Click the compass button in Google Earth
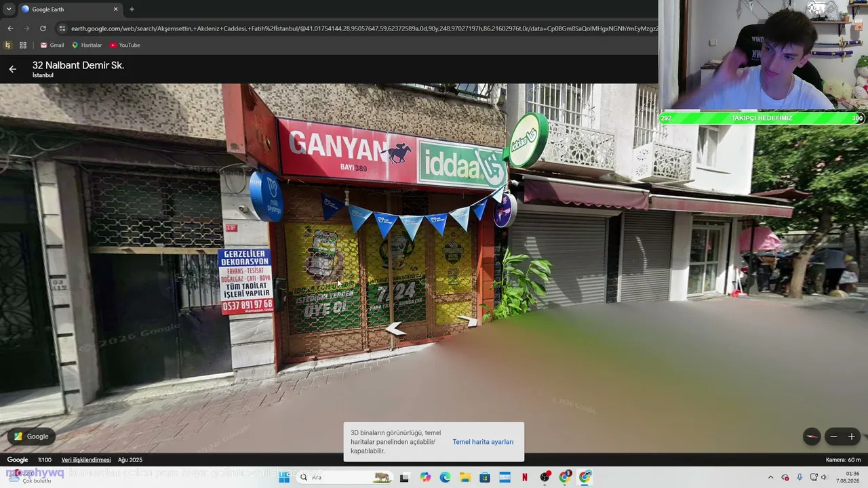 coord(812,436)
